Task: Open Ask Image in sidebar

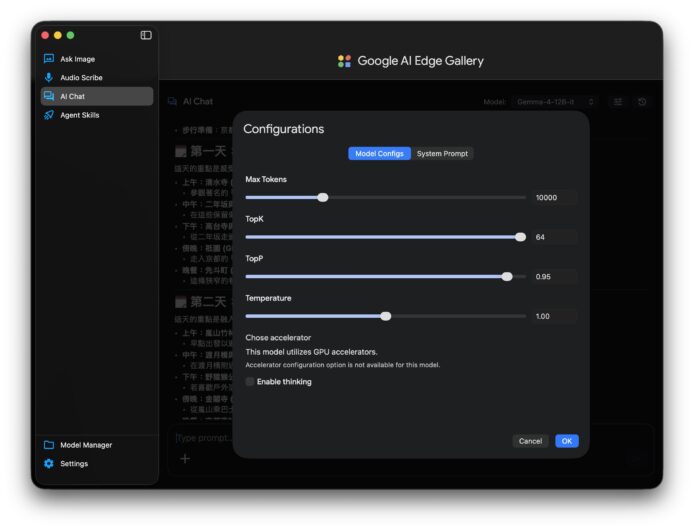Action: tap(97, 59)
